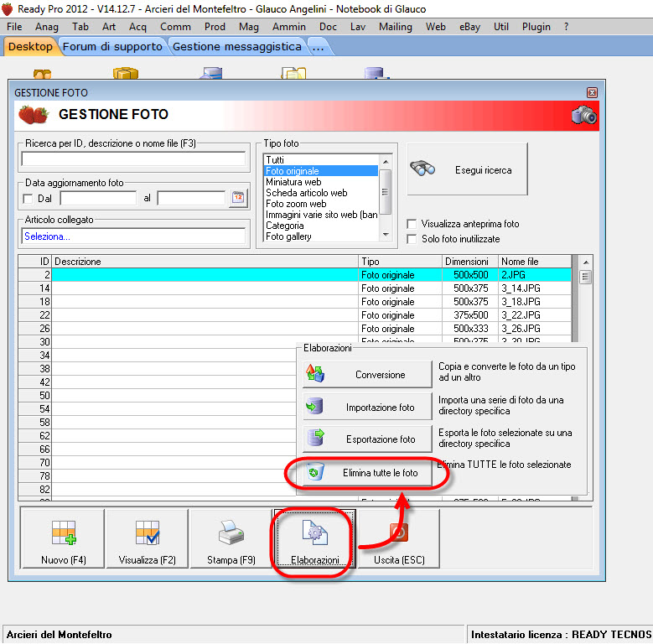The height and width of the screenshot is (644, 653).
Task: Select the row with file 3_14.JPG
Action: pyautogui.click(x=295, y=288)
